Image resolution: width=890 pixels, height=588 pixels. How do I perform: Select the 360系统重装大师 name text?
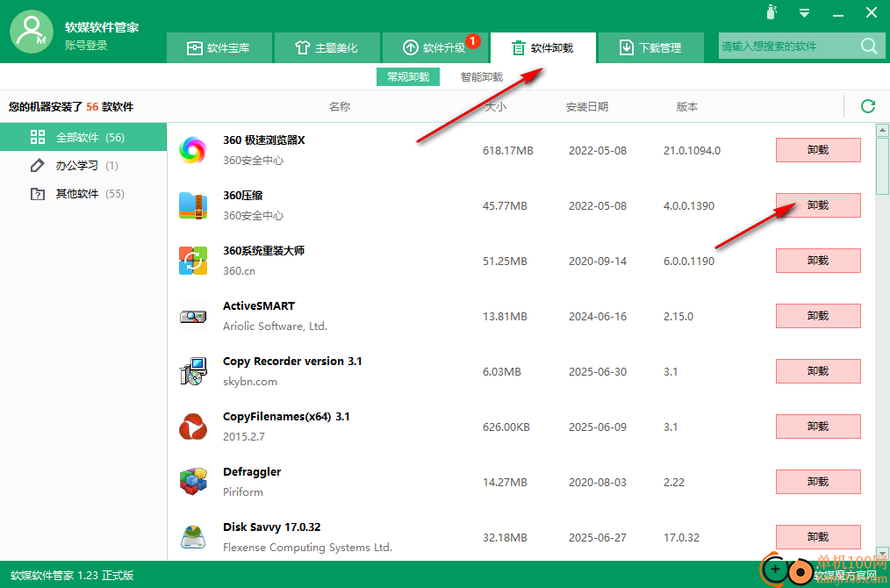[264, 250]
